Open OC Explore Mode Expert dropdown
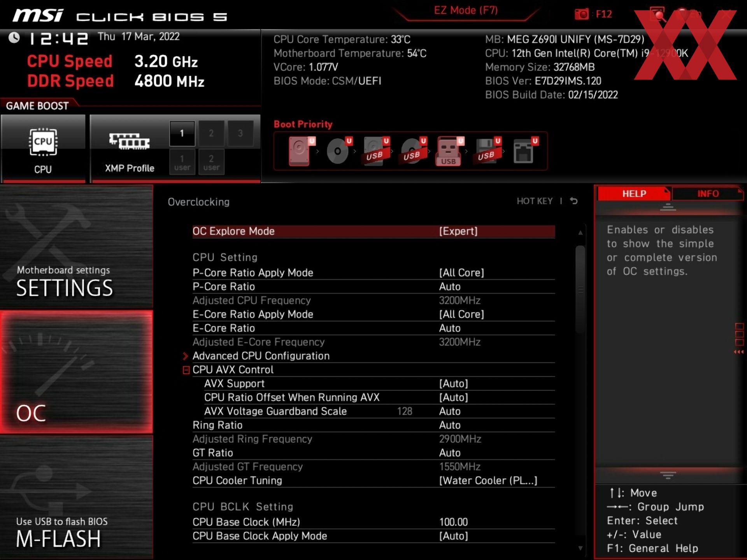Image resolution: width=747 pixels, height=560 pixels. point(373,231)
